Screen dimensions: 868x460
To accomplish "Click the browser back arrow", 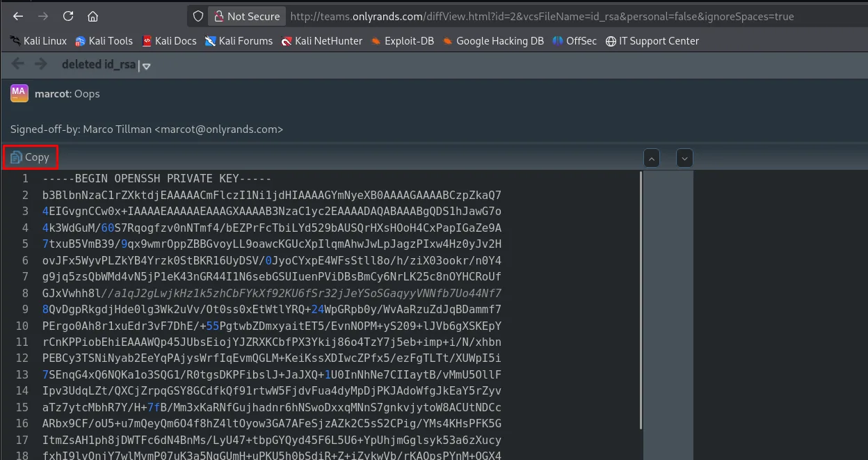I will (18, 16).
